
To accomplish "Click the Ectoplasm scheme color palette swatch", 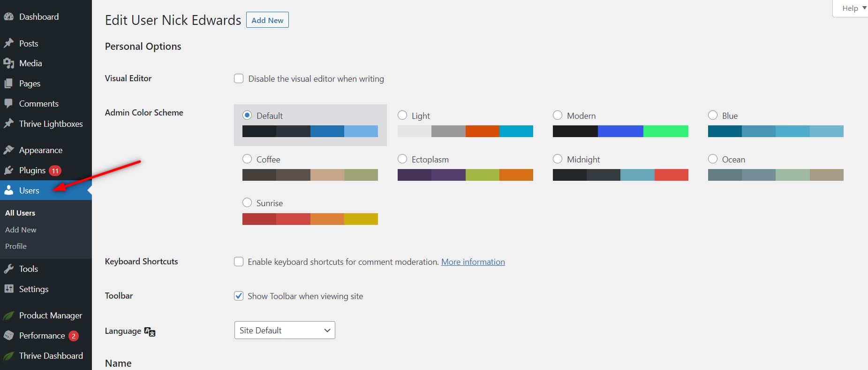I will (465, 175).
